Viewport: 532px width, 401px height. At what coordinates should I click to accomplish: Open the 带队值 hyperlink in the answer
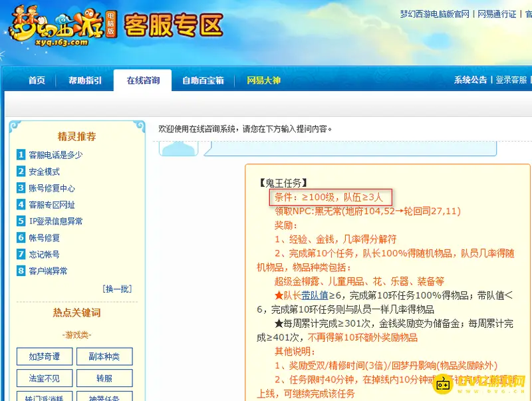point(315,295)
